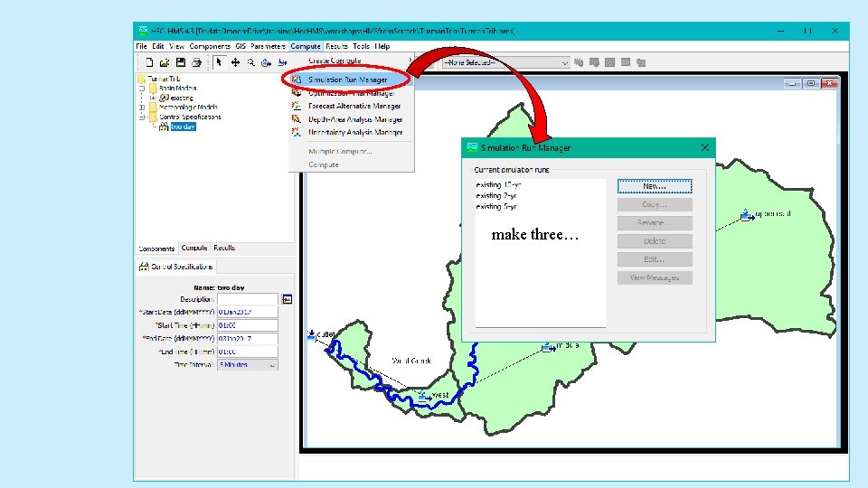Click the print toolbar icon

[196, 62]
